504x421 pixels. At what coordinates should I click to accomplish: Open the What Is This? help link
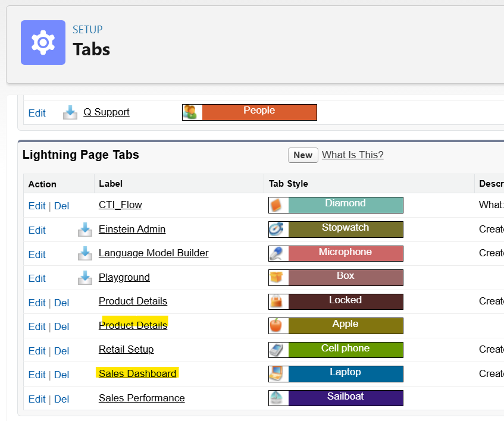(x=352, y=155)
